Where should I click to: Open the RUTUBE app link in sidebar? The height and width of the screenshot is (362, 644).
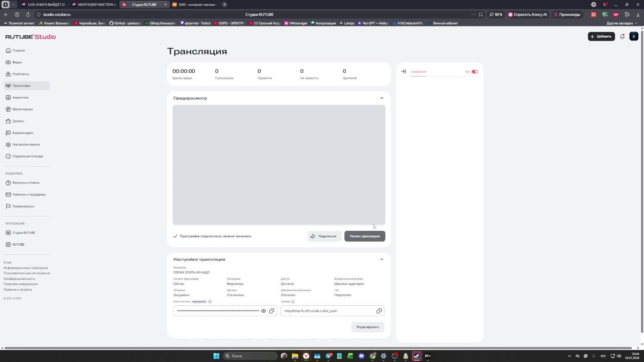point(15,244)
